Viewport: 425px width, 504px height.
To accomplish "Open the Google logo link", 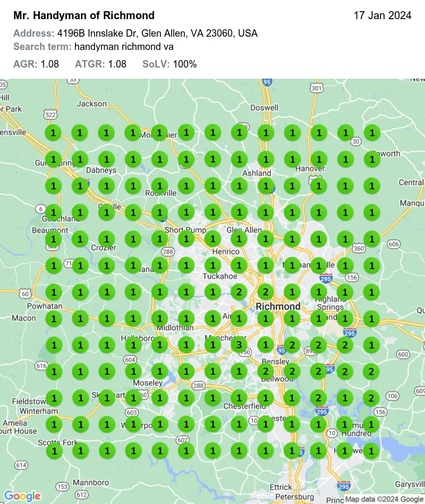I will coord(22,496).
